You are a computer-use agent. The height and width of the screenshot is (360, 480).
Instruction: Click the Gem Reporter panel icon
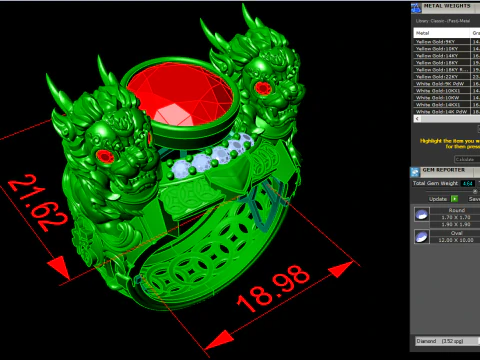[x=415, y=172]
